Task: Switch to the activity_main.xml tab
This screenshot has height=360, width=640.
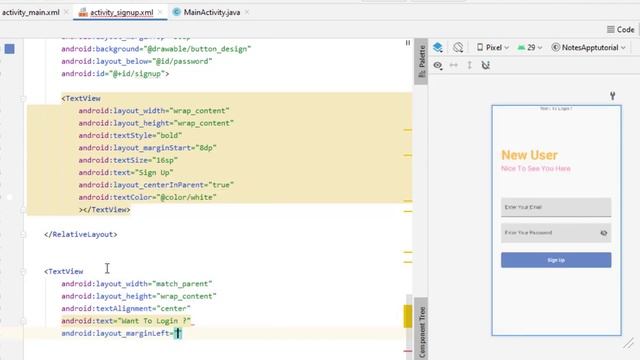Action: point(31,12)
